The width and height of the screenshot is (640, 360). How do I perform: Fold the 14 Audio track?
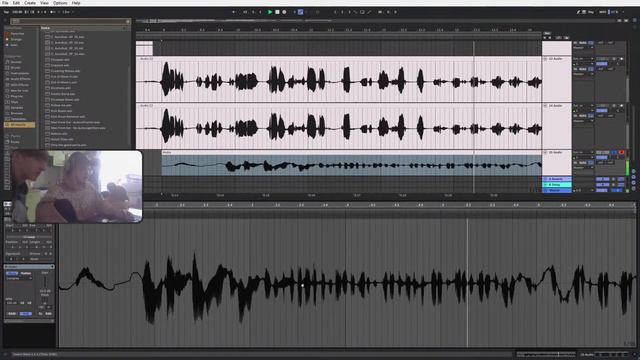546,106
